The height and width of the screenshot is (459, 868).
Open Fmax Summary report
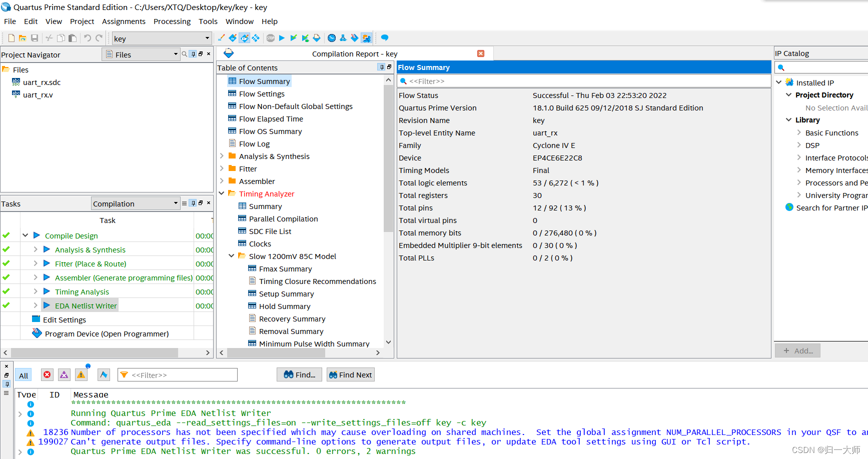click(x=285, y=268)
